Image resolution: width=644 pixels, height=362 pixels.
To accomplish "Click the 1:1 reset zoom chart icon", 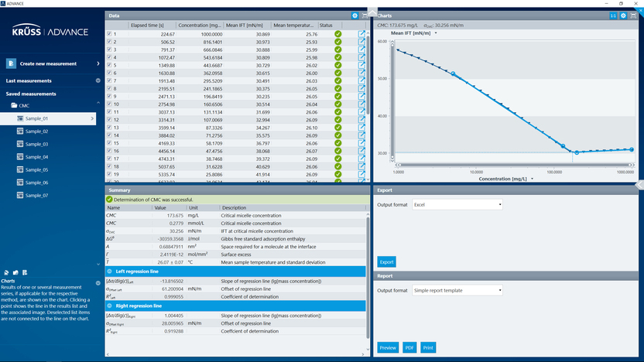I will pyautogui.click(x=613, y=15).
